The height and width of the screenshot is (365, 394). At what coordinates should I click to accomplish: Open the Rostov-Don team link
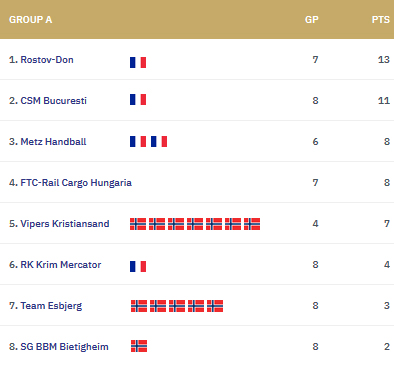click(47, 60)
